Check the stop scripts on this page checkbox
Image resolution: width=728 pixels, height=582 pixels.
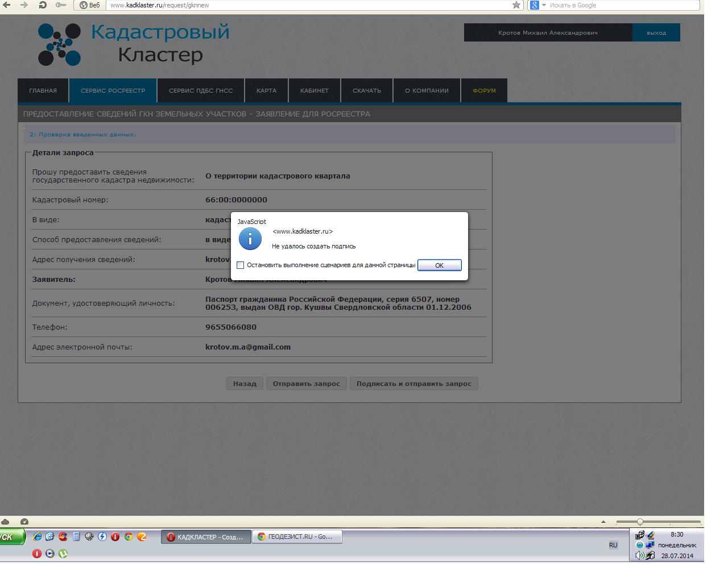241,265
